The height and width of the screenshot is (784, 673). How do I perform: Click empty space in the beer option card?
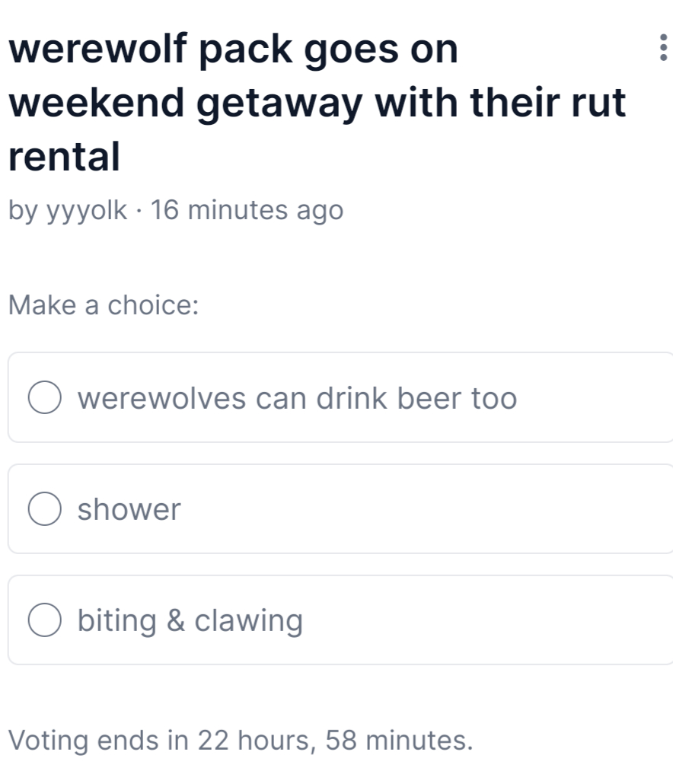pyautogui.click(x=594, y=398)
